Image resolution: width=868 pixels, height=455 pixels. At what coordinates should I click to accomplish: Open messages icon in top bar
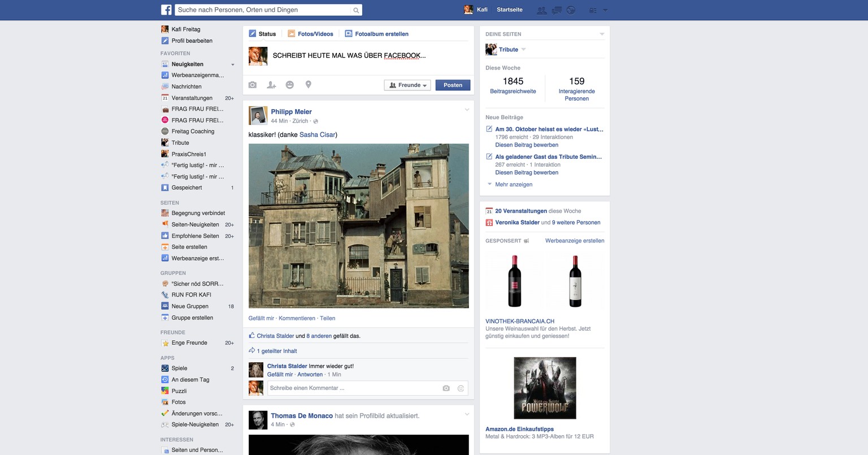(556, 10)
